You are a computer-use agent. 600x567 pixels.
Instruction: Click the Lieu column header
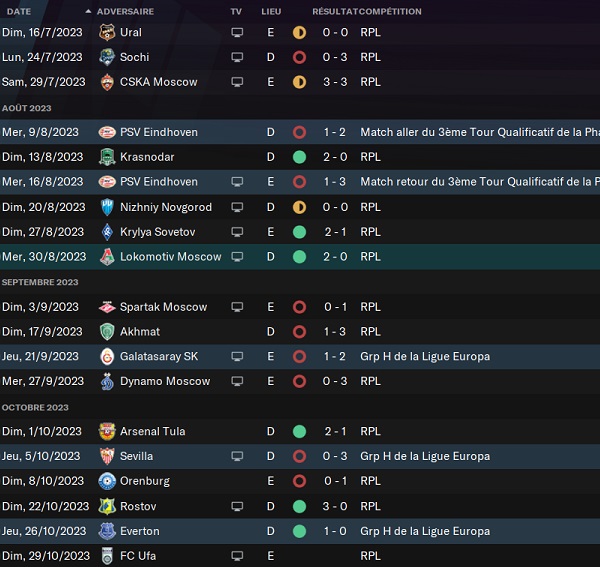(x=271, y=11)
